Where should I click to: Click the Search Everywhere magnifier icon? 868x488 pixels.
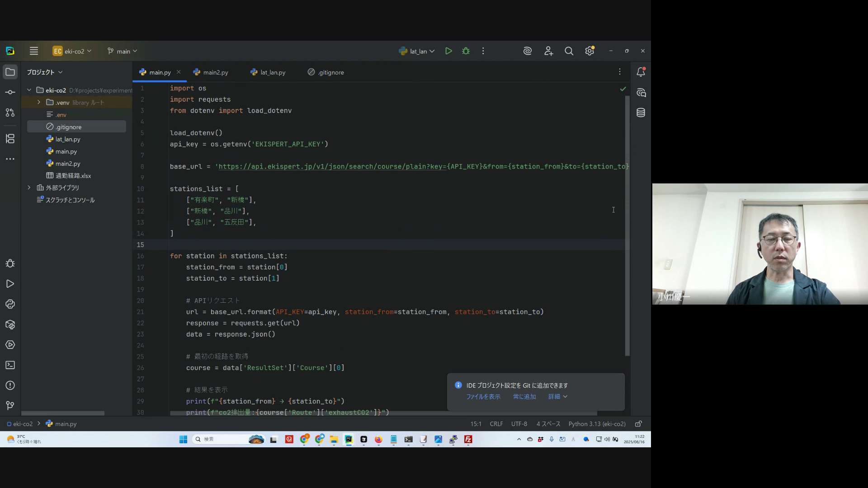pyautogui.click(x=569, y=51)
